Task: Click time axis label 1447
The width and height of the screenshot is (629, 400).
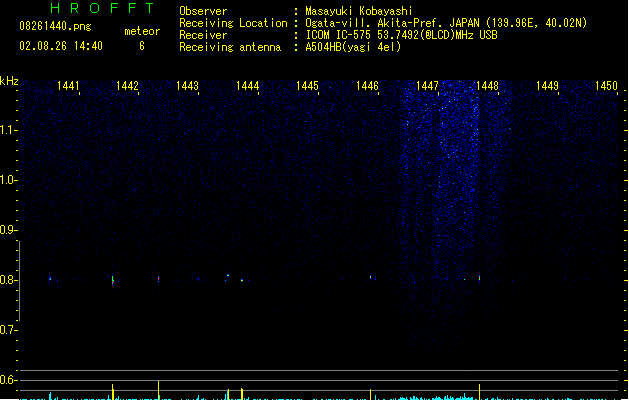Action: [x=427, y=86]
